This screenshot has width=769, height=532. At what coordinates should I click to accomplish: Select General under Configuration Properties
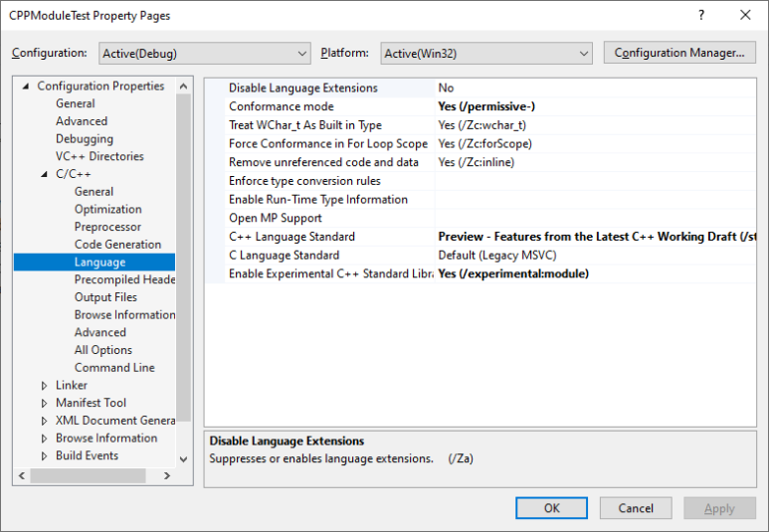click(x=75, y=103)
